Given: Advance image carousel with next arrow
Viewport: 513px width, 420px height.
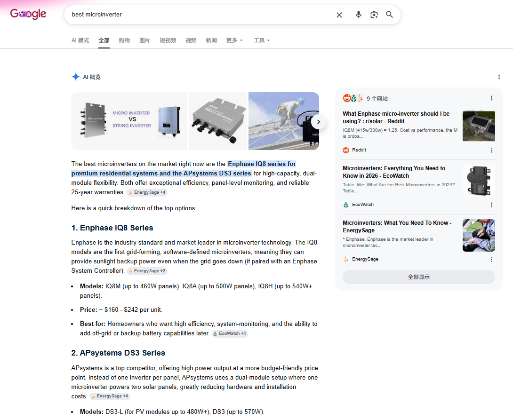Looking at the screenshot, I should 318,122.
